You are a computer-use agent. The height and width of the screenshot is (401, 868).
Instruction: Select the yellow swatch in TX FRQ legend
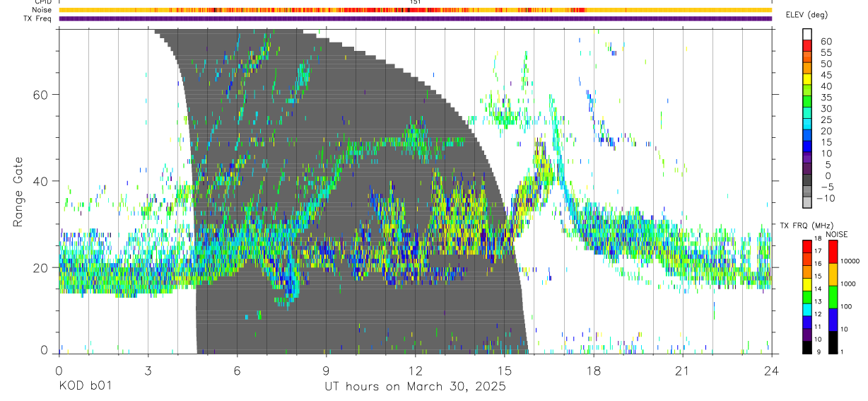pyautogui.click(x=807, y=284)
